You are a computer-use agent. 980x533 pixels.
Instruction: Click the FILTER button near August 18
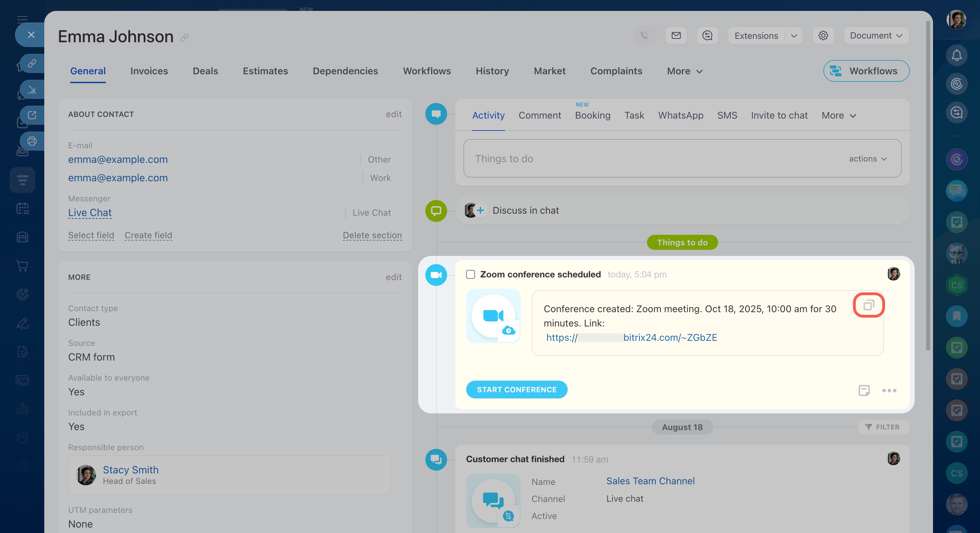[x=883, y=427]
